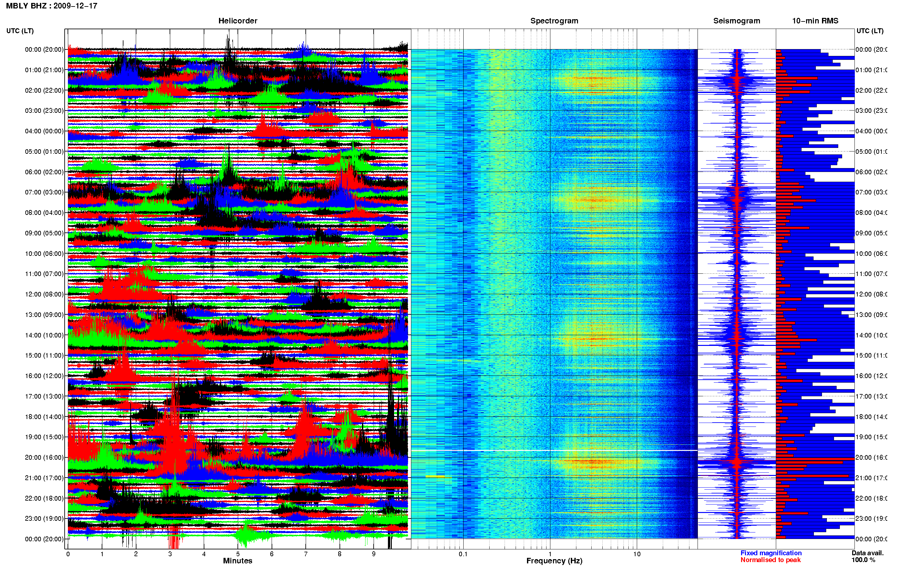Click the red 'Normalised to peak' legend text

point(770,560)
